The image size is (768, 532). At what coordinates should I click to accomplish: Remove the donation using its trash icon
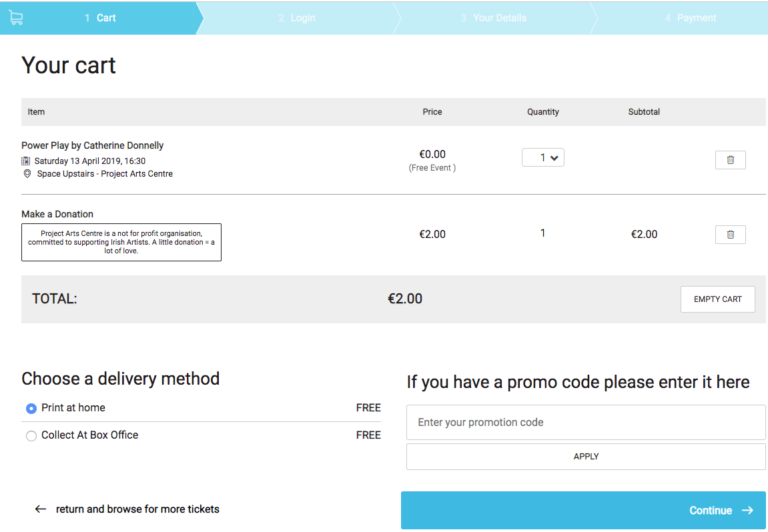(730, 235)
